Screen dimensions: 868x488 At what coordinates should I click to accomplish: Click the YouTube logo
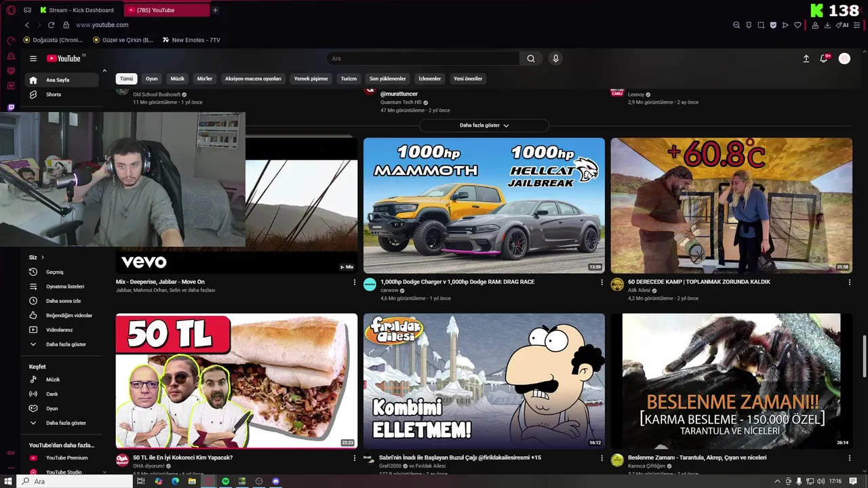pos(63,58)
